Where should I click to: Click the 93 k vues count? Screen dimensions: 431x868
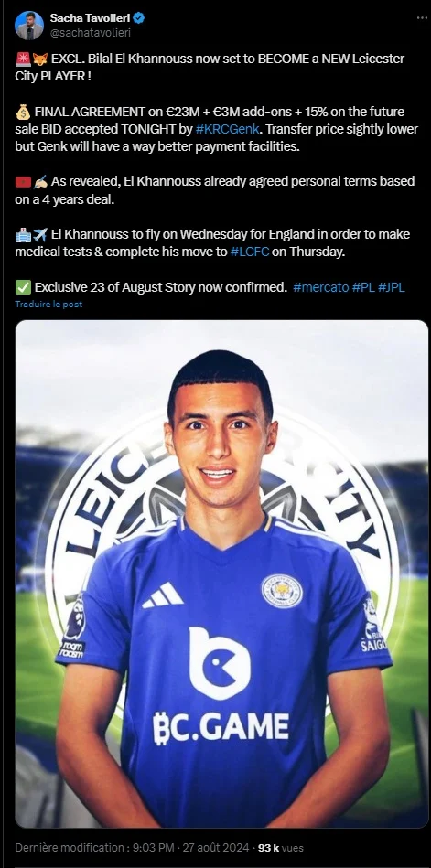click(280, 848)
